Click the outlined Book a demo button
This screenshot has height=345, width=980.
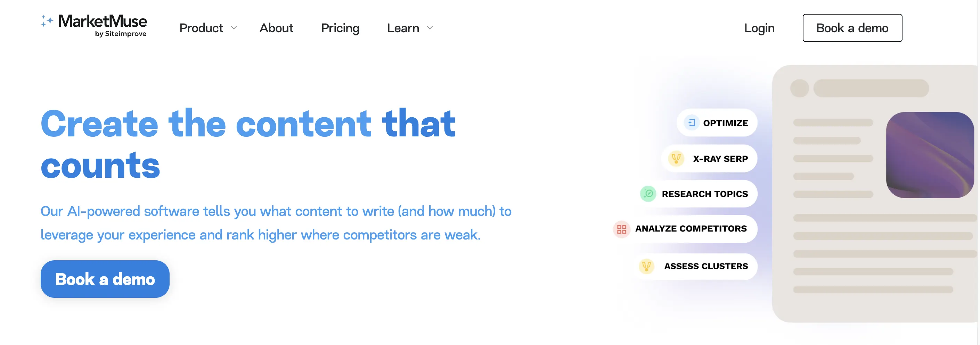[852, 28]
